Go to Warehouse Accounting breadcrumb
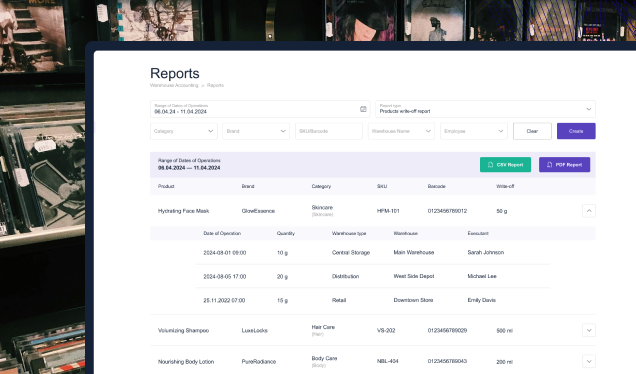Viewport: 636px width, 374px height. tap(174, 85)
